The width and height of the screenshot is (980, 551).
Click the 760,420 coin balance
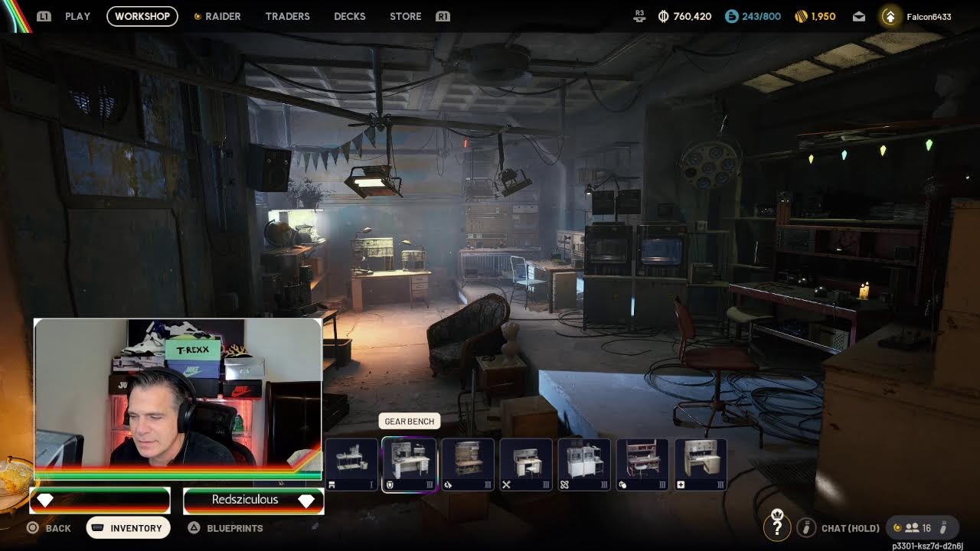pos(692,16)
